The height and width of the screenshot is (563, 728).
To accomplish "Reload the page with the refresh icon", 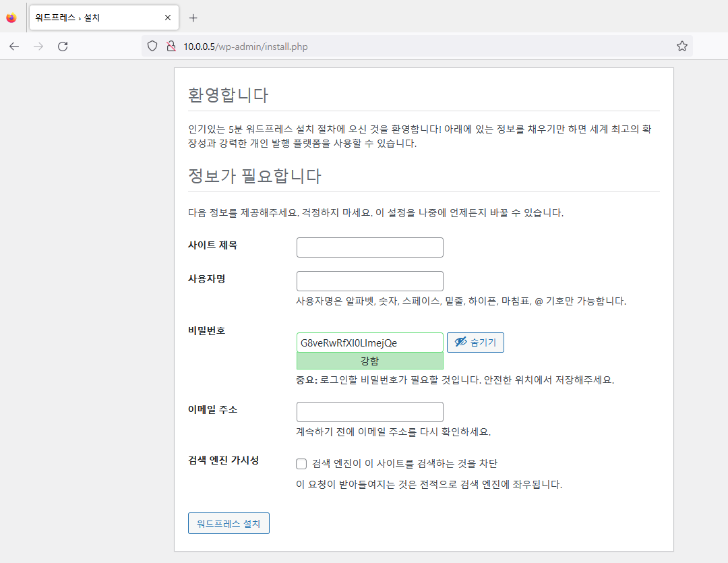I will click(63, 47).
